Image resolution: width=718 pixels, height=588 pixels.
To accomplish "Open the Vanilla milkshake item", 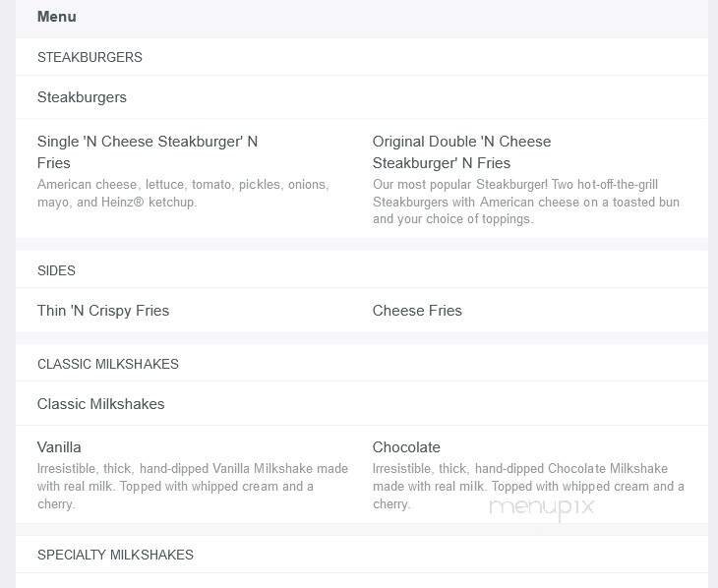I will pos(59,447).
